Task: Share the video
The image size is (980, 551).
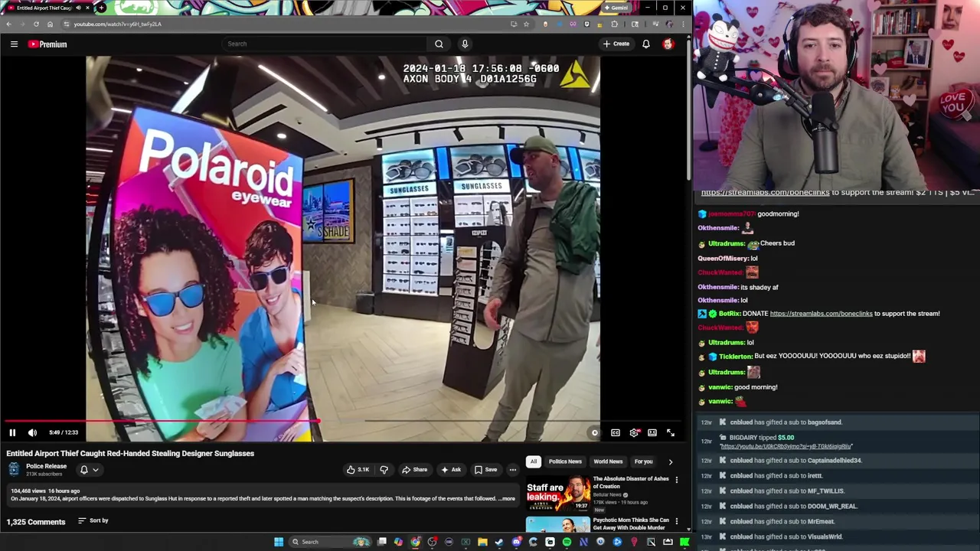Action: click(x=415, y=470)
